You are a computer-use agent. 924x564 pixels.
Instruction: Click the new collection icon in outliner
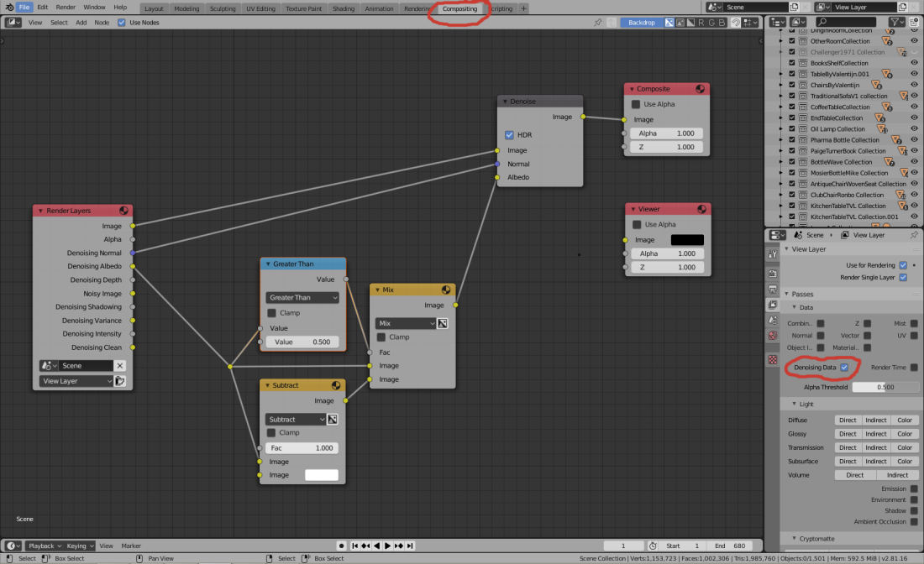(x=914, y=22)
